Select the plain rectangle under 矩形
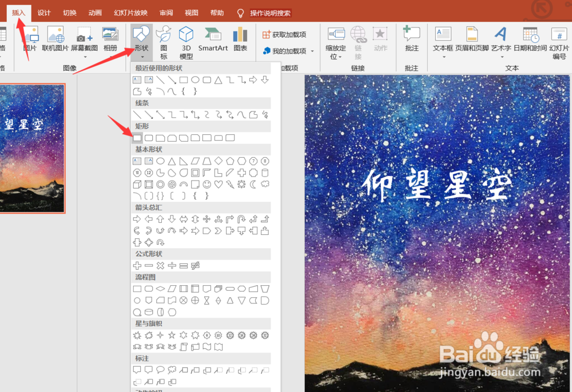 tap(137, 138)
